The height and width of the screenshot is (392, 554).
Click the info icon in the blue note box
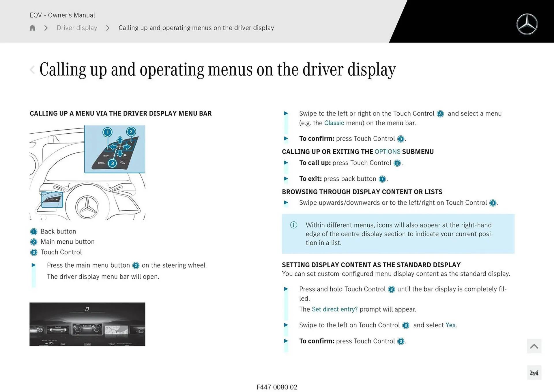[x=293, y=225]
